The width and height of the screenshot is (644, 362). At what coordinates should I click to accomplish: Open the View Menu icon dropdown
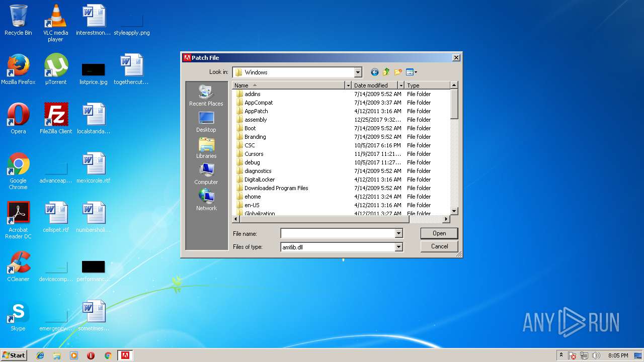point(412,72)
